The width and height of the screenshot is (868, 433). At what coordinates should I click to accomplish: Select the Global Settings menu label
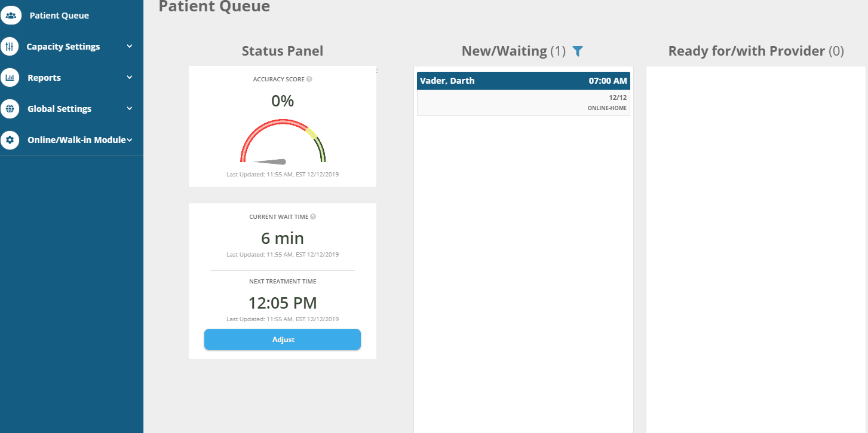point(59,109)
